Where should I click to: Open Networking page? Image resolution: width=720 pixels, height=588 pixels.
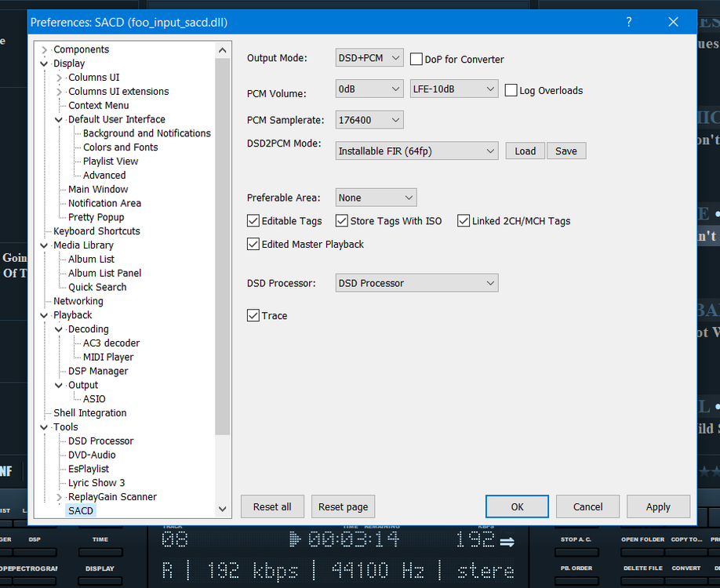(78, 301)
